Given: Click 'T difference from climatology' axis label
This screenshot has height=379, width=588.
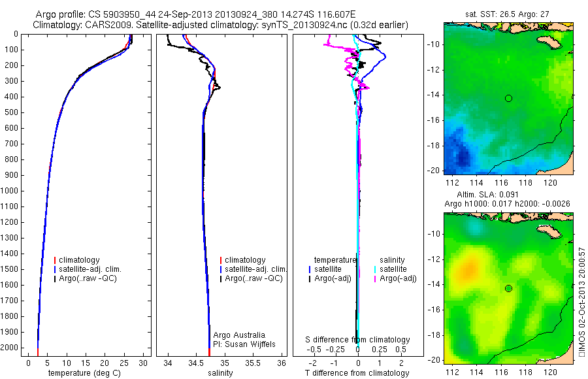Looking at the screenshot, I should point(357,373).
